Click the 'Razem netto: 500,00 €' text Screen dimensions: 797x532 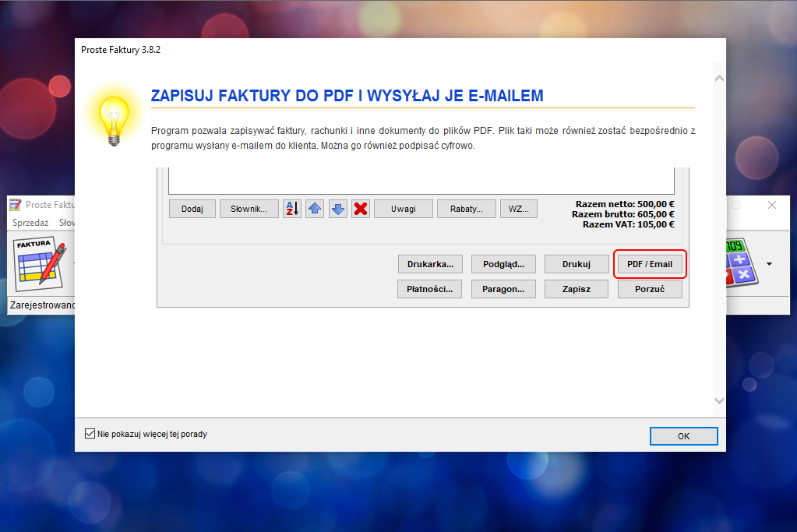coord(625,204)
